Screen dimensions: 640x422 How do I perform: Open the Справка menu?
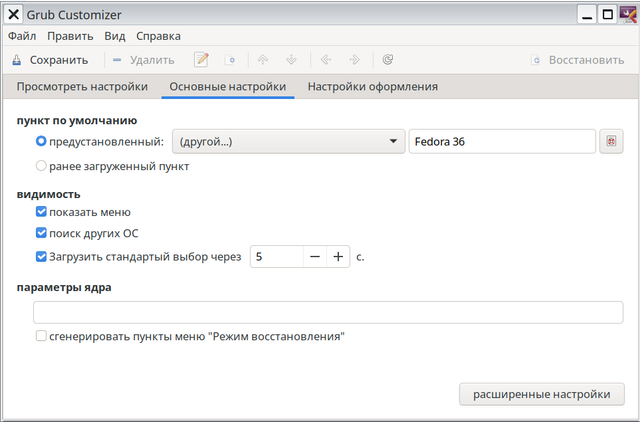click(158, 36)
